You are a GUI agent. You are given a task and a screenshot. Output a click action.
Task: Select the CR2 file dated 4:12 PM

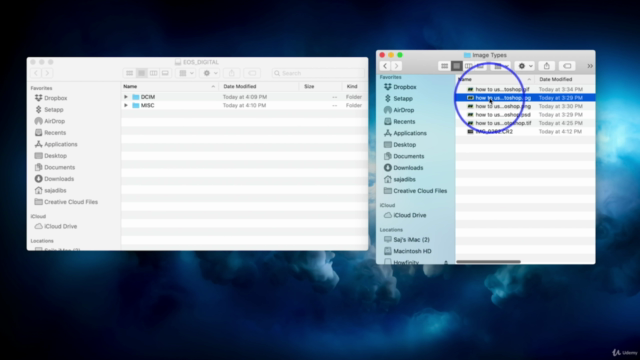[x=525, y=131]
